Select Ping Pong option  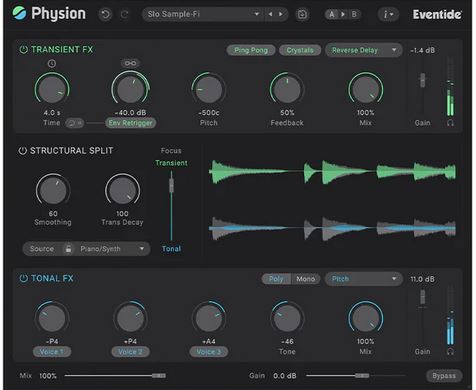pos(251,50)
